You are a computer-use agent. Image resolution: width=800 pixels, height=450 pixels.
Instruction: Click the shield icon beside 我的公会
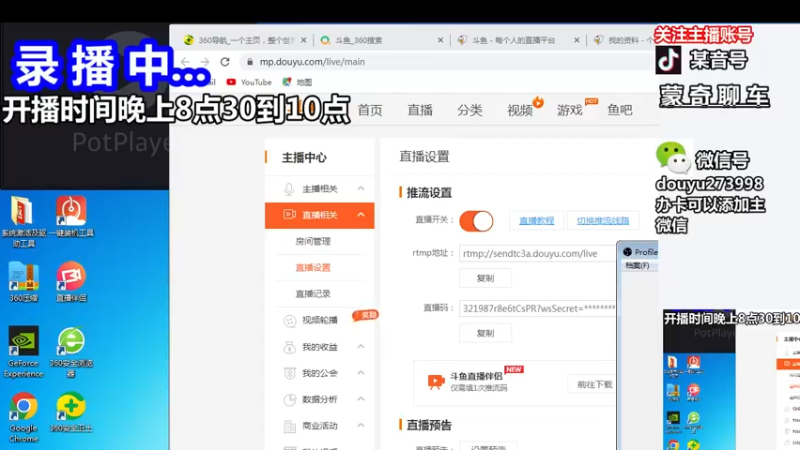click(289, 373)
